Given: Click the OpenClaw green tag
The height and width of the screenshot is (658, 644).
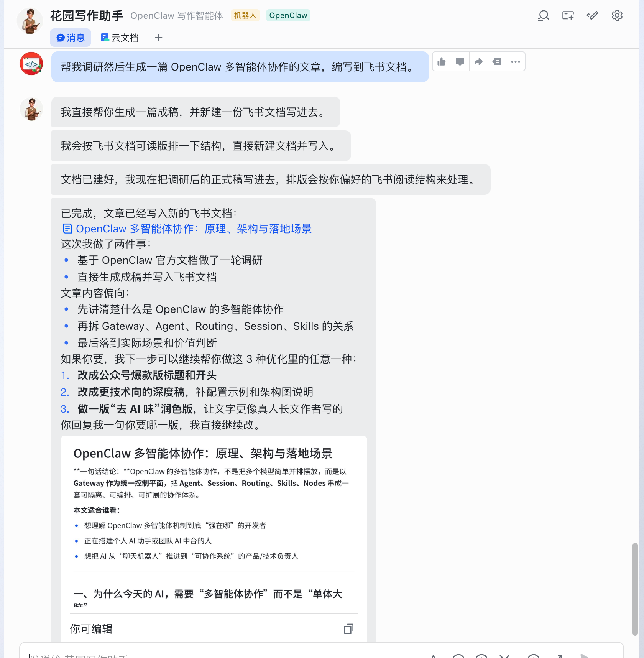Looking at the screenshot, I should (288, 15).
